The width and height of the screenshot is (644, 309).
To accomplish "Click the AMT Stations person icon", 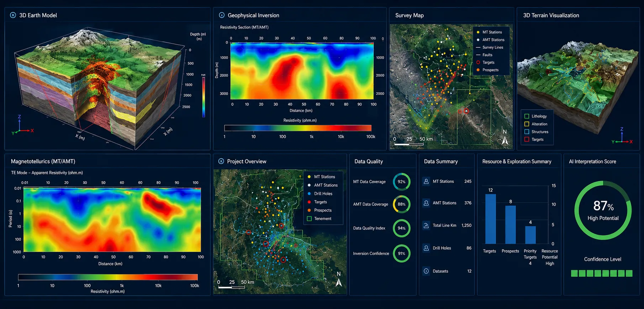I will click(x=426, y=203).
